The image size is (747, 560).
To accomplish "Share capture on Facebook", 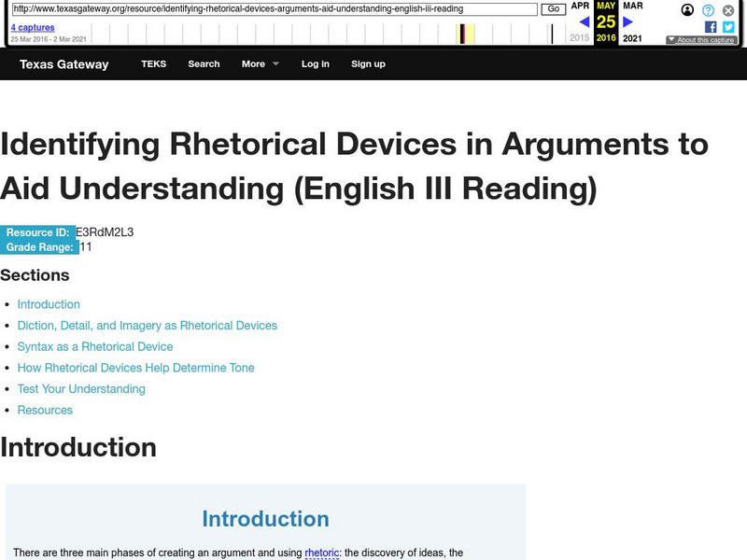I will [x=711, y=27].
